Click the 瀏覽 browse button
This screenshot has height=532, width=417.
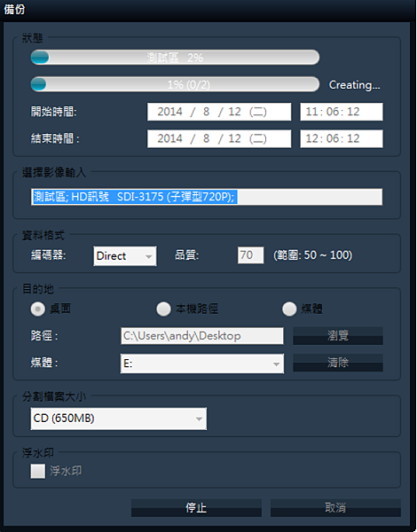point(338,336)
